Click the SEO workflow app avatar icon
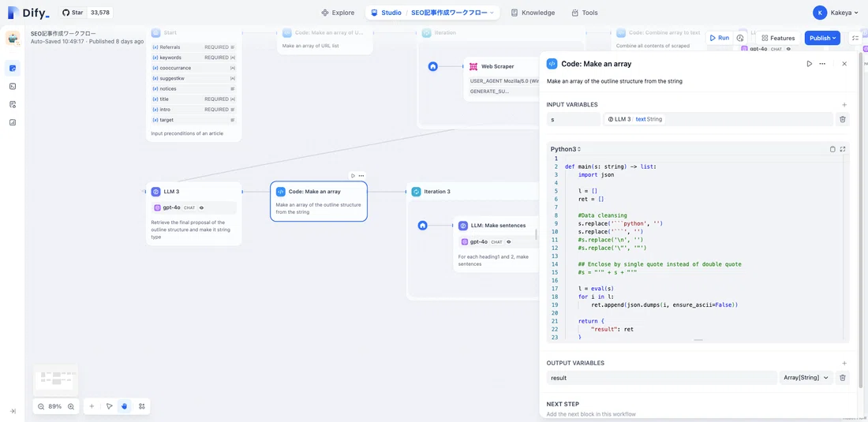This screenshot has height=422, width=868. [13, 38]
